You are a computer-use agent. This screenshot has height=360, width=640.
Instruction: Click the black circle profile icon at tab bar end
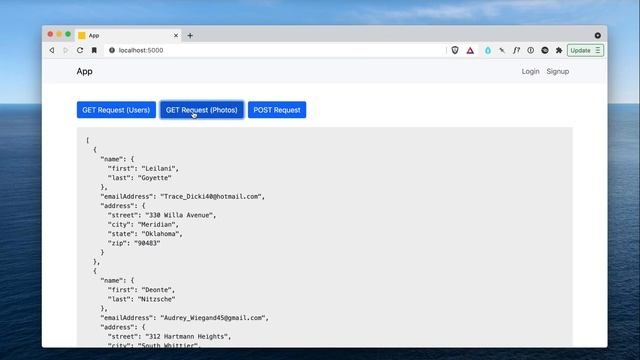(598, 36)
